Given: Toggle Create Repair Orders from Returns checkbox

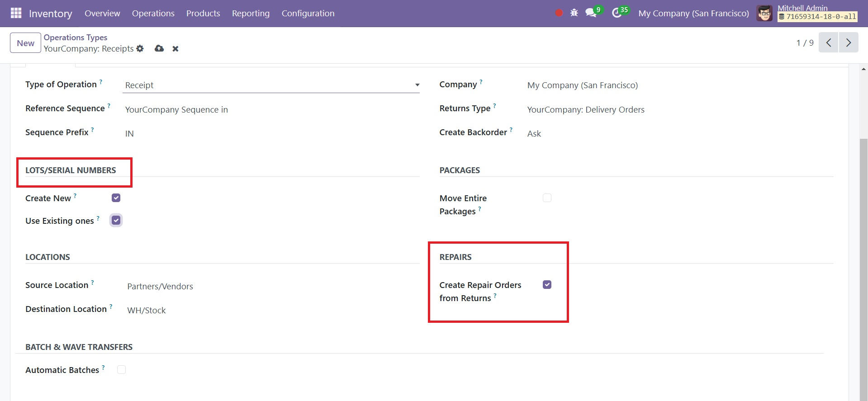Looking at the screenshot, I should pyautogui.click(x=547, y=285).
